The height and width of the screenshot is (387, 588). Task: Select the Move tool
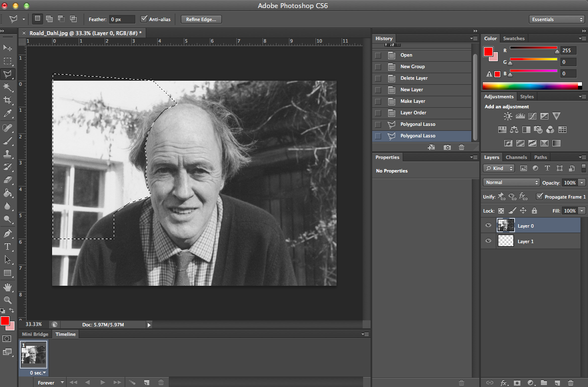pos(8,48)
